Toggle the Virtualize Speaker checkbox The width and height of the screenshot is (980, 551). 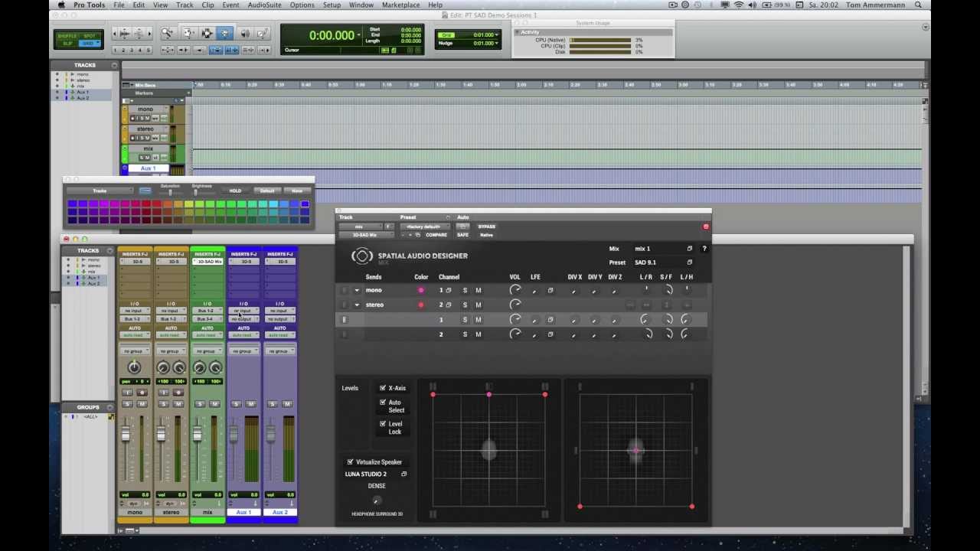pos(351,462)
